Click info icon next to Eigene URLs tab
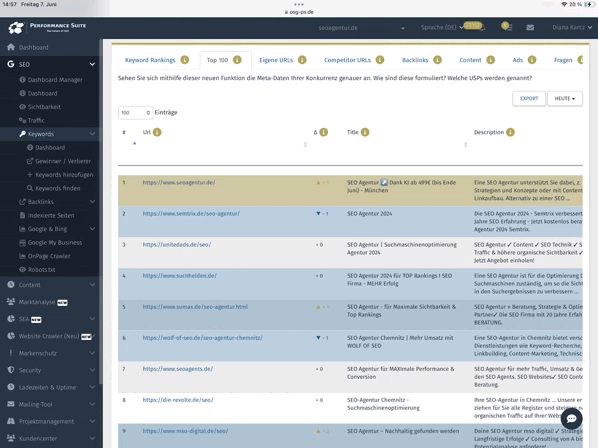Screen dimensions: 598x448 (302, 60)
